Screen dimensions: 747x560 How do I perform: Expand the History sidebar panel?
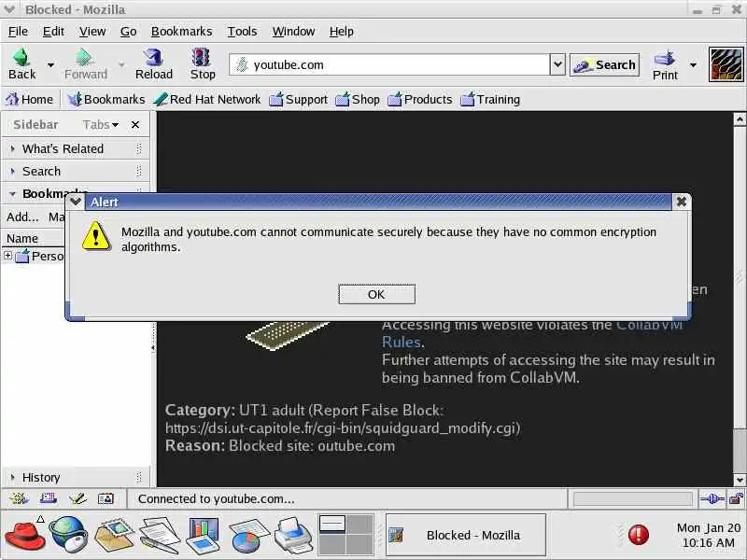pos(76,477)
